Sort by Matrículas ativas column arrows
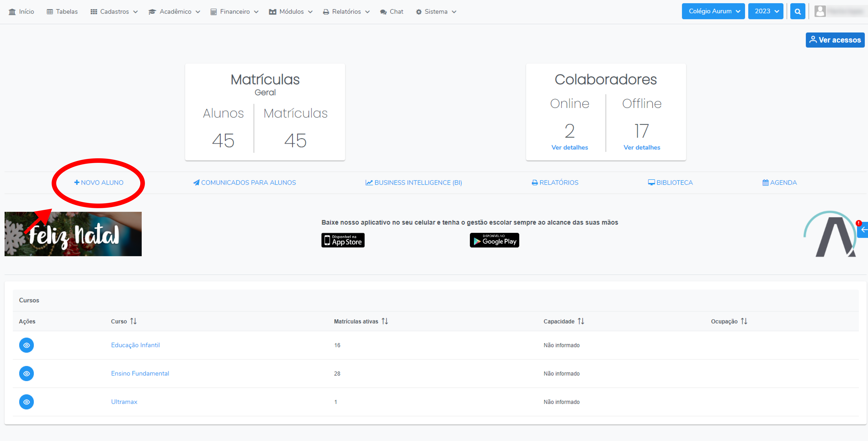 click(385, 321)
